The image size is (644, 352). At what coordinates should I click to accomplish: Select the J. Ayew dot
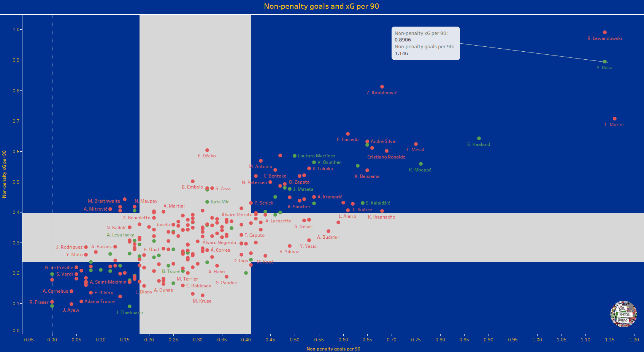71,304
